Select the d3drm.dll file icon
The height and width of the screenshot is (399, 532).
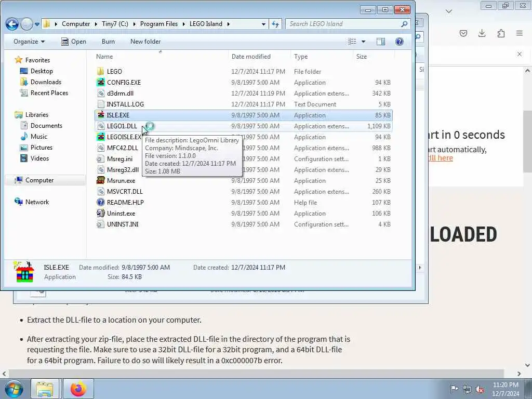click(x=100, y=93)
